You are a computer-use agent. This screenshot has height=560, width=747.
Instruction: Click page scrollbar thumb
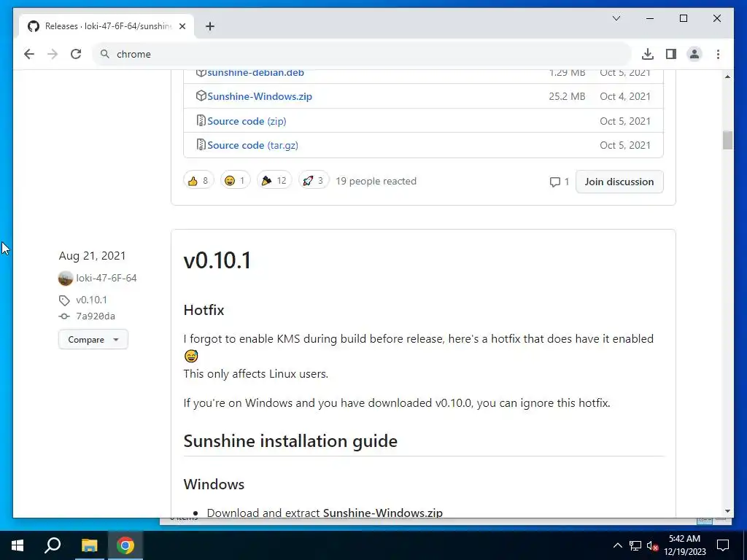[727, 140]
